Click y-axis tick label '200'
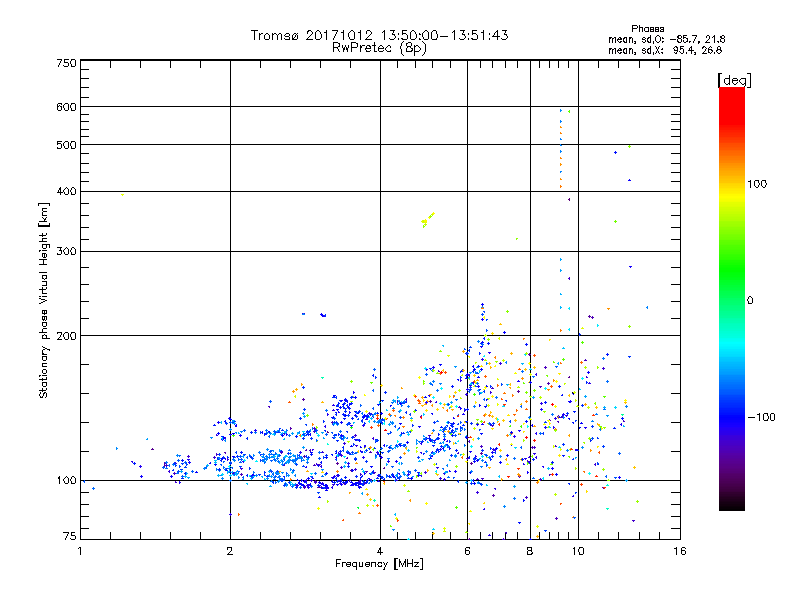 [x=66, y=336]
